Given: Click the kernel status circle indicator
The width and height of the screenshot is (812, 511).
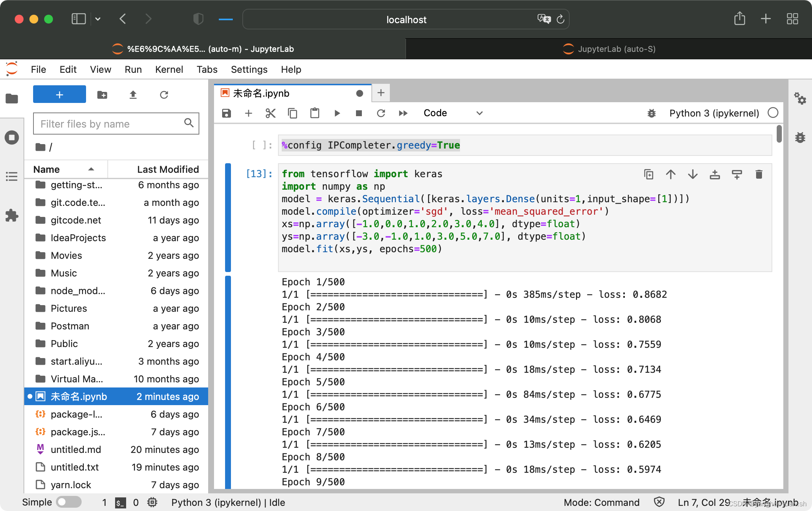Looking at the screenshot, I should pos(773,112).
